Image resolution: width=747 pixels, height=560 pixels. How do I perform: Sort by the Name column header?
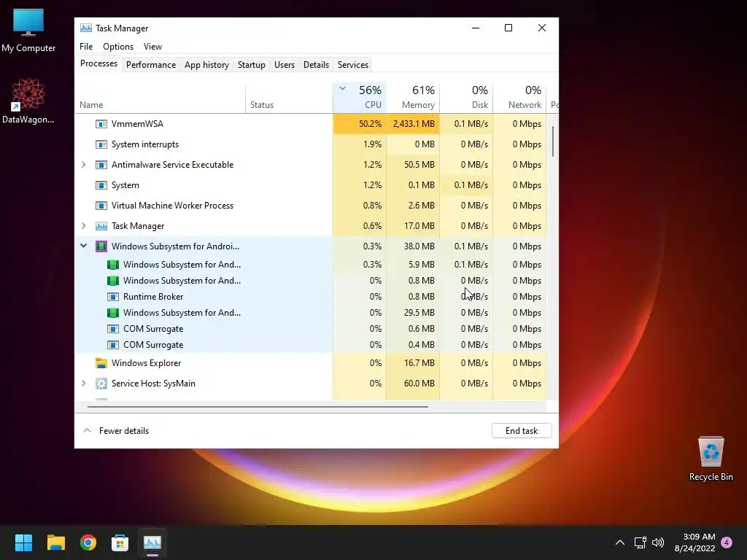pyautogui.click(x=160, y=97)
